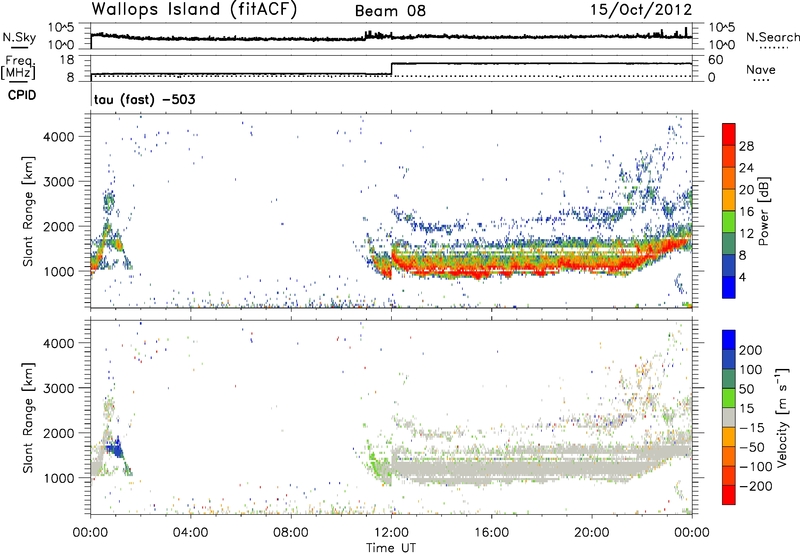Click the '60' Nave axis tick label

715,60
